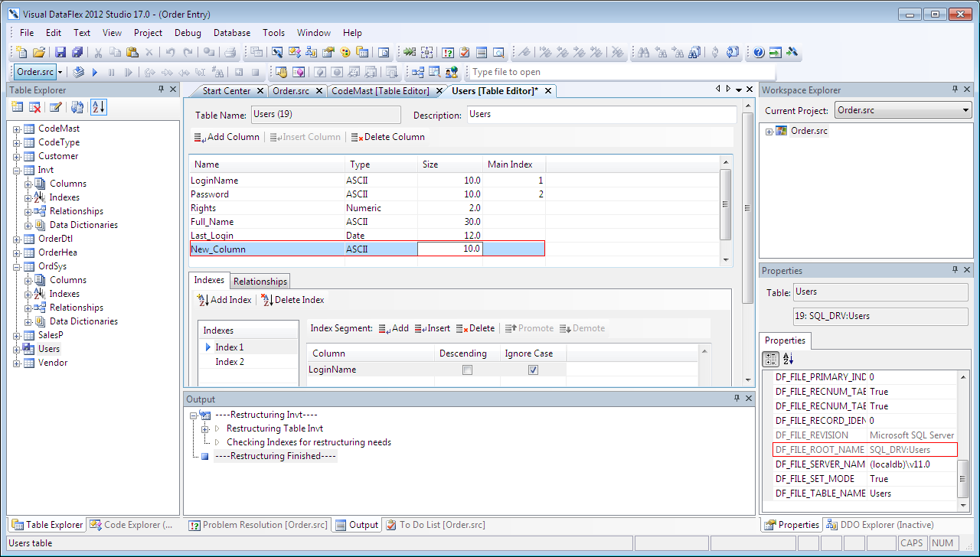
Task: Switch to the Relationships tab
Action: tap(260, 281)
